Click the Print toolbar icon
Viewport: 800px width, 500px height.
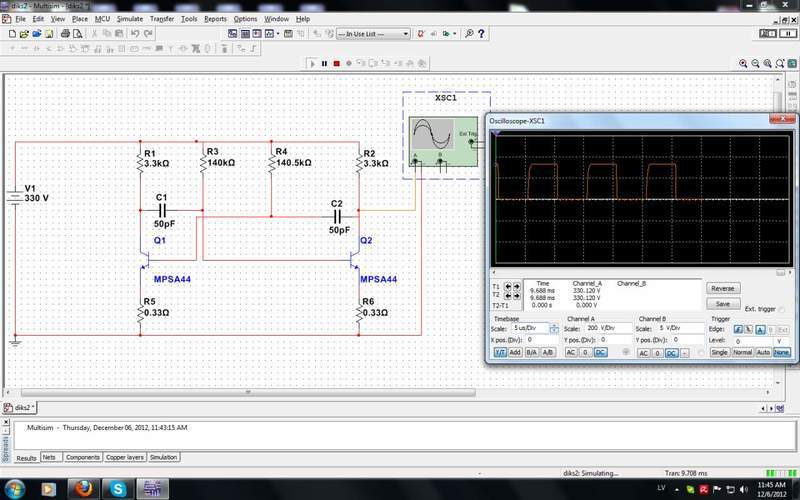click(x=65, y=33)
